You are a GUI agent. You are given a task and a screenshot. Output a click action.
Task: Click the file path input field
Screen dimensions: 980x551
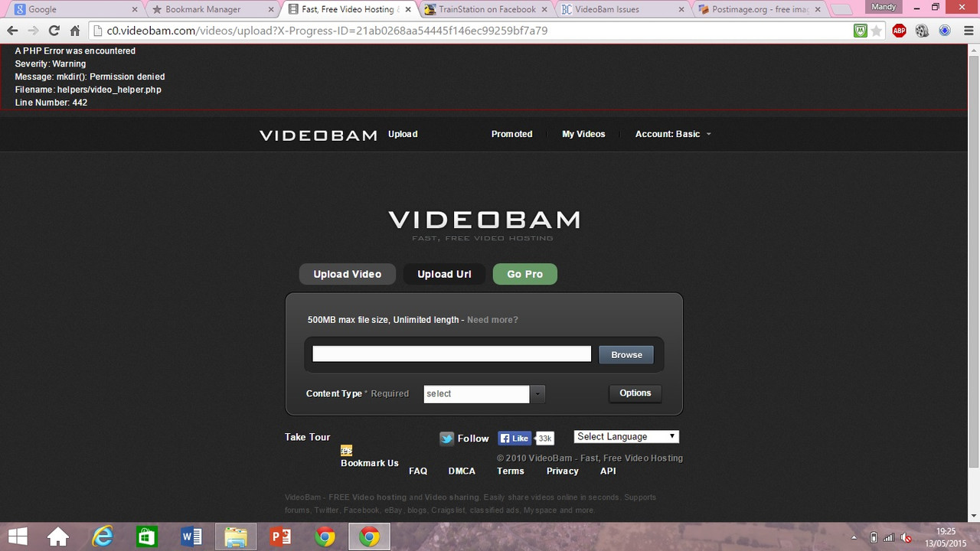click(x=452, y=354)
